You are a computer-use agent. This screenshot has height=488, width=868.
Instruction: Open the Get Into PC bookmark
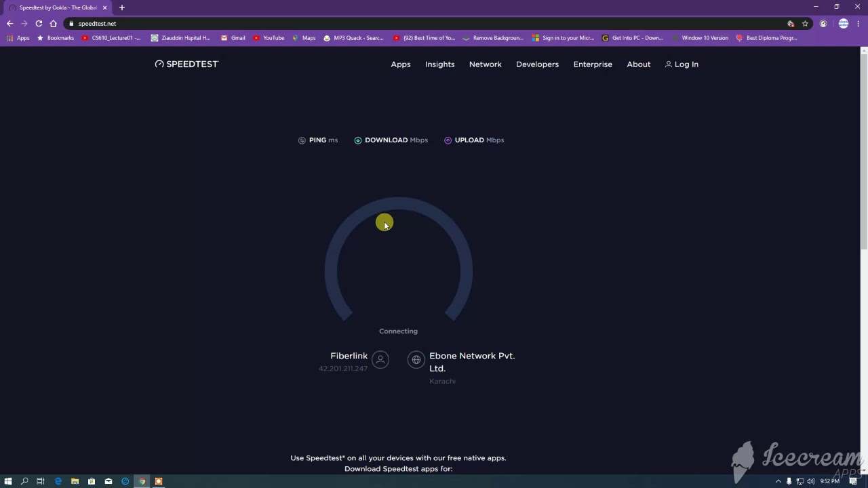[633, 38]
